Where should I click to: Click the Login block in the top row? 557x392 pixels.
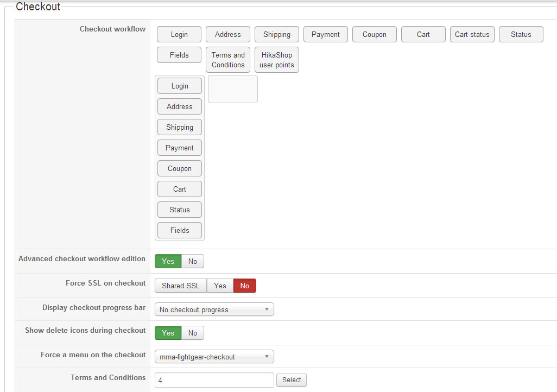click(x=179, y=34)
